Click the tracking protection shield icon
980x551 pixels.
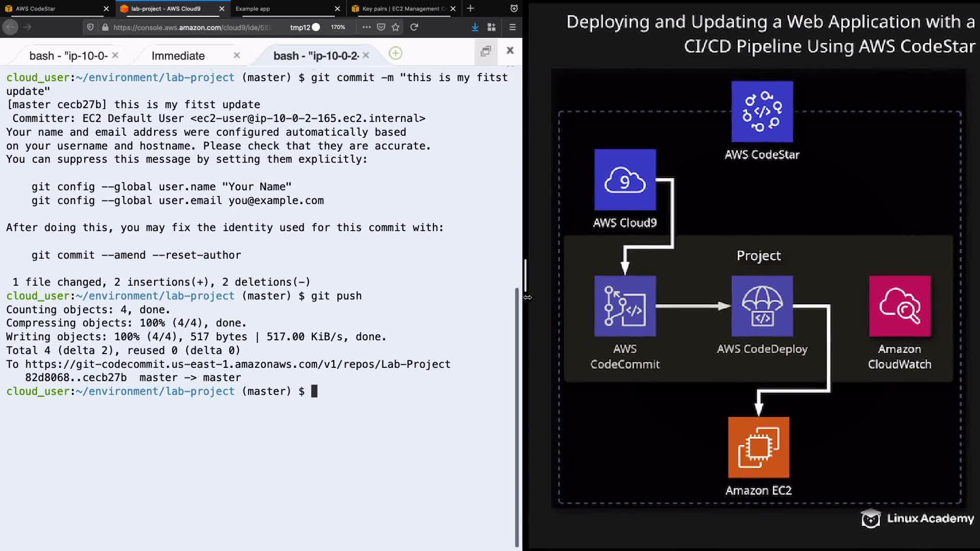90,27
